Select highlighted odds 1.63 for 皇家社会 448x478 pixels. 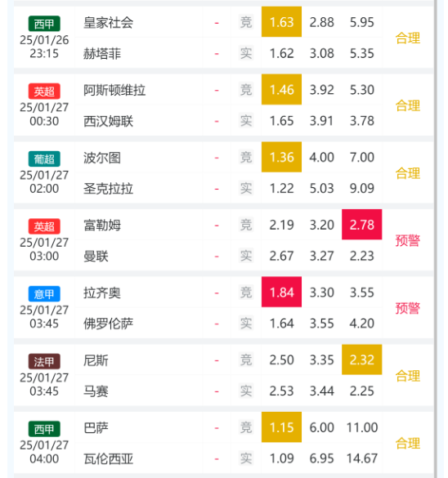tap(281, 22)
